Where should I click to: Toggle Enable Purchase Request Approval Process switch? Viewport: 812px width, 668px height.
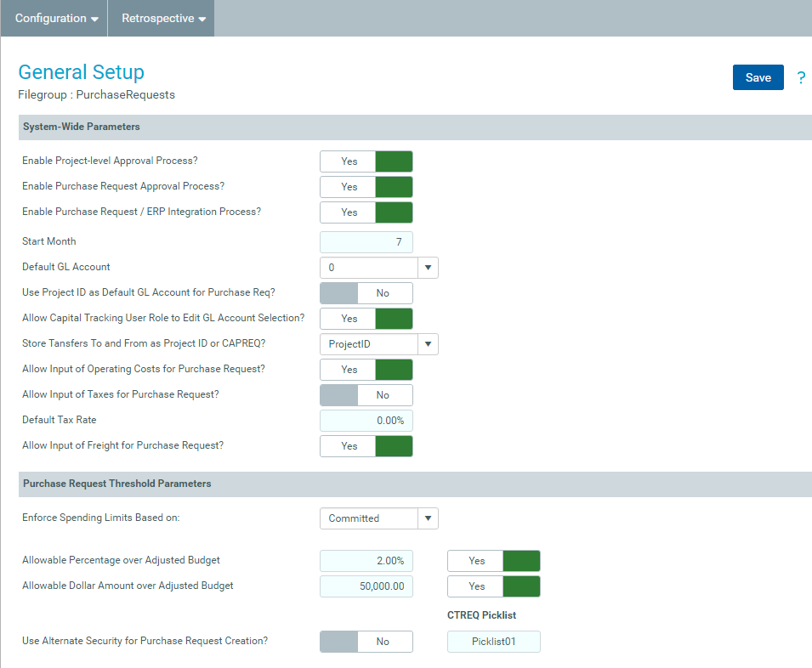coord(366,187)
